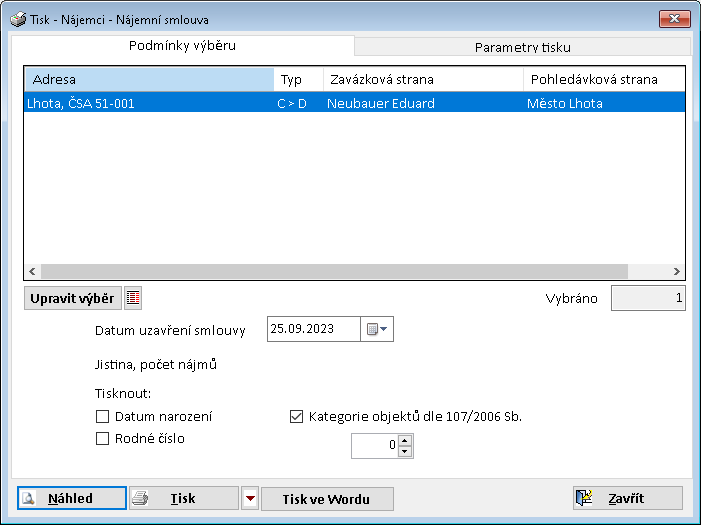Click the Upravit výběr button
This screenshot has height=525, width=701.
coord(72,298)
